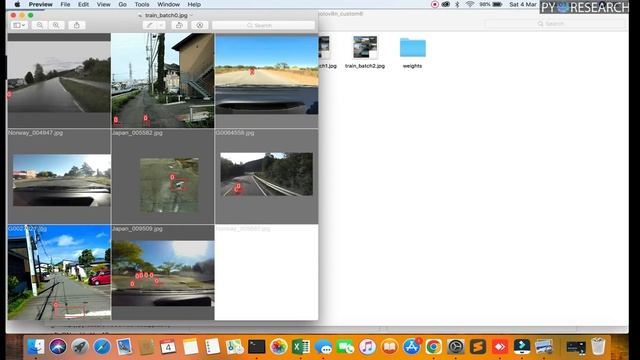Click the screen recording indicator in menu bar
Viewport: 640px width, 360px height.
pyautogui.click(x=435, y=4)
